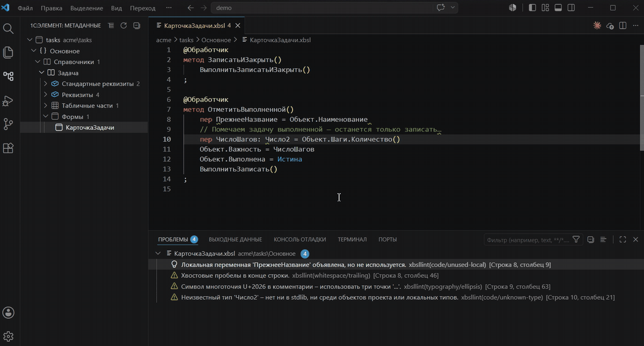
Task: Go back with the left arrow
Action: pyautogui.click(x=191, y=8)
